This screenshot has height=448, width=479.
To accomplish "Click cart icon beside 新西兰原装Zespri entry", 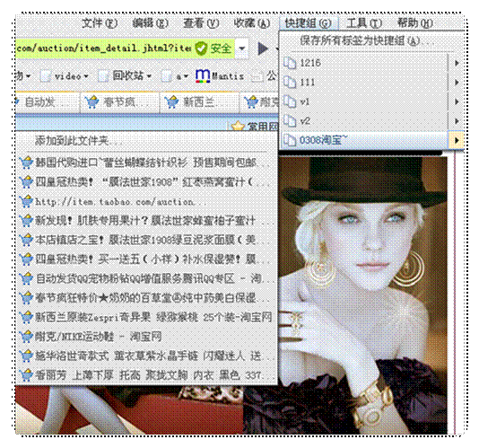I will 26,318.
